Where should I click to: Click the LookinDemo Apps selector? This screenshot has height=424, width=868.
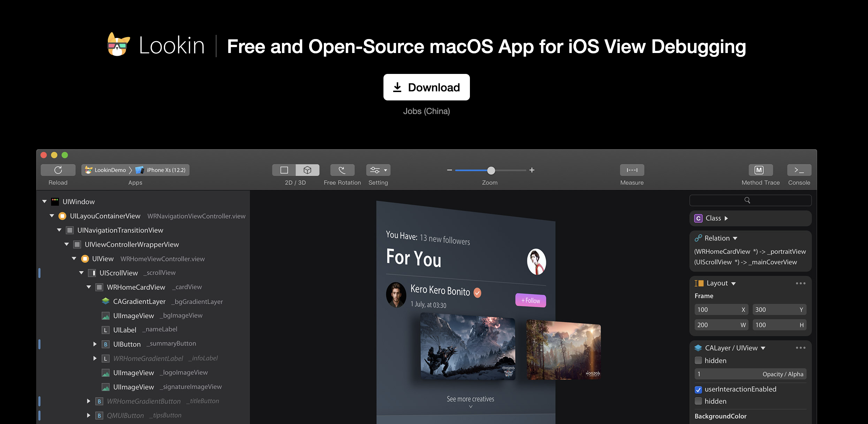[135, 170]
